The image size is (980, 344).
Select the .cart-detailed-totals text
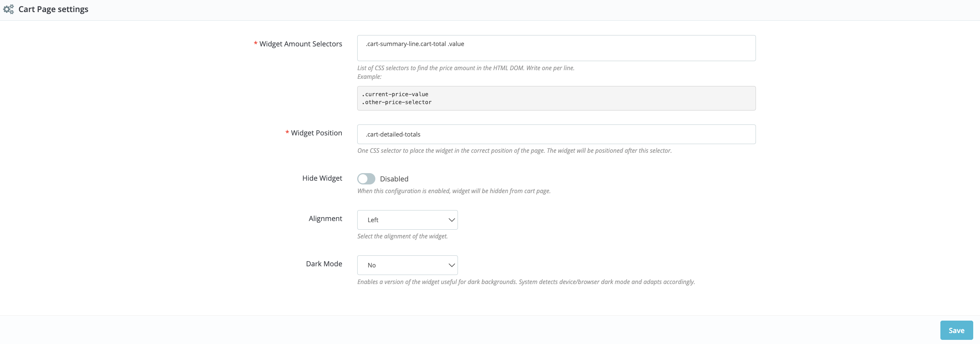click(x=393, y=134)
